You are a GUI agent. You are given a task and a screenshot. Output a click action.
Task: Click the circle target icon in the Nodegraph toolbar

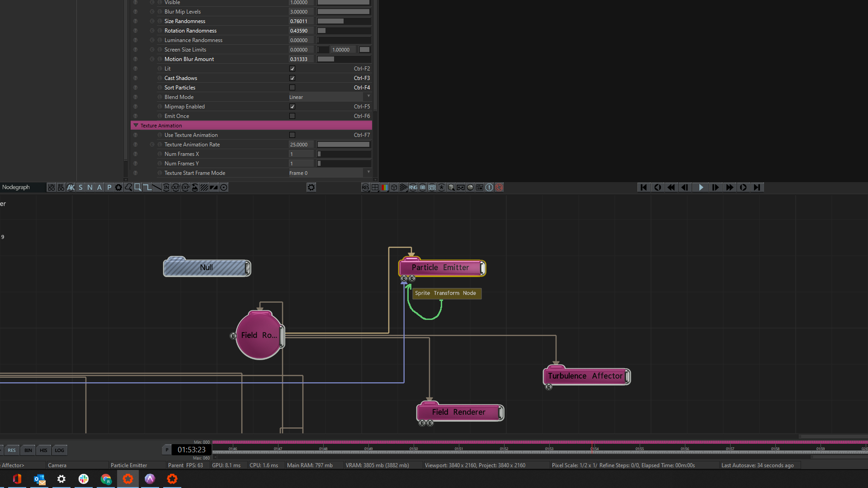click(224, 188)
